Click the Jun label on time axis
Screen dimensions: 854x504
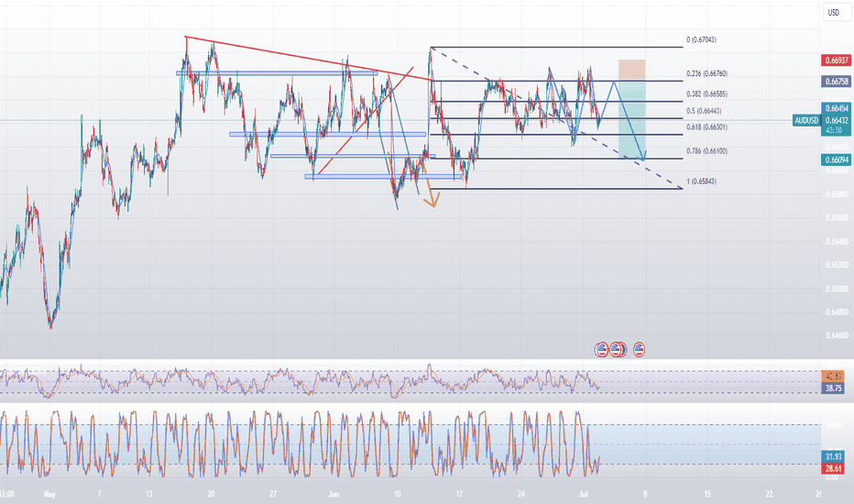tap(334, 494)
